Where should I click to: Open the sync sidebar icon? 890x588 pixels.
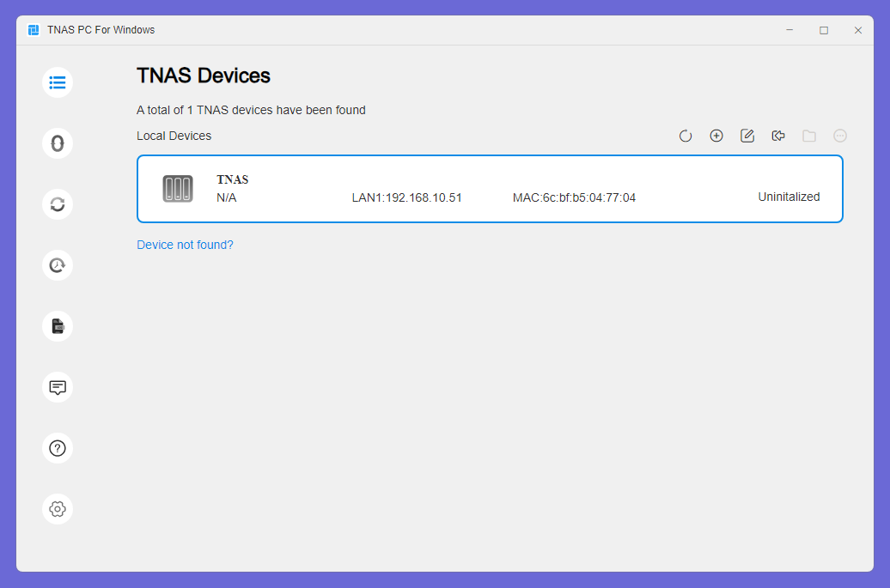(x=58, y=204)
